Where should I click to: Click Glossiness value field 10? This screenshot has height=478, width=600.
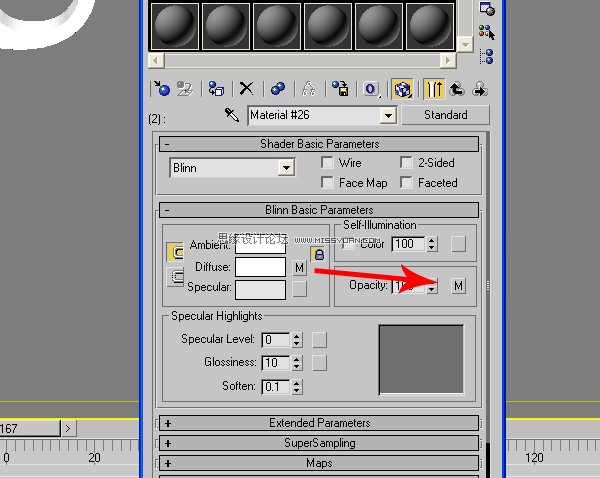pos(276,363)
